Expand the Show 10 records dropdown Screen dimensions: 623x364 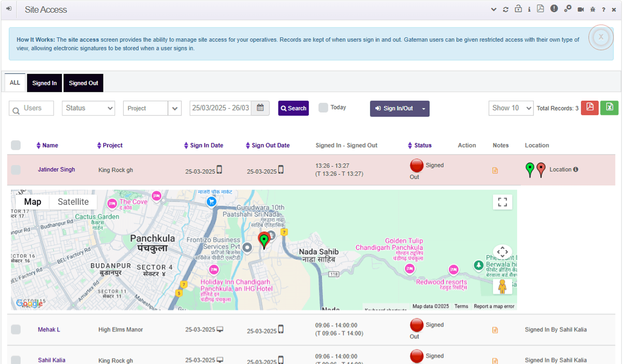[x=510, y=108]
